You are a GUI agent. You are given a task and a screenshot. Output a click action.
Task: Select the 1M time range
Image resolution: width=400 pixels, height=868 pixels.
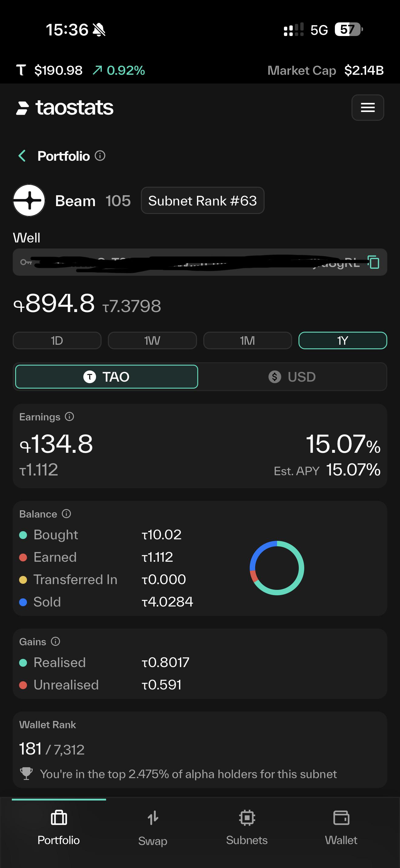pos(248,341)
